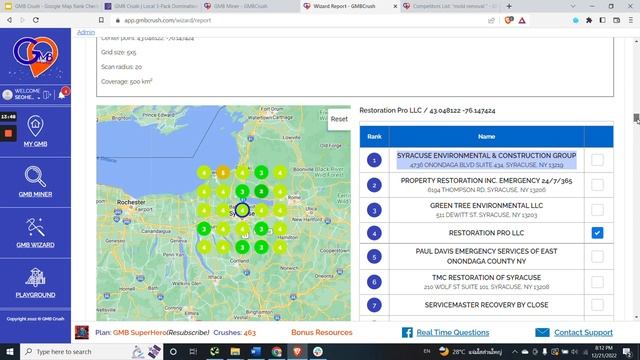Screen dimensions: 640x360
Task: Open the Contact Support link
Action: (x=583, y=332)
